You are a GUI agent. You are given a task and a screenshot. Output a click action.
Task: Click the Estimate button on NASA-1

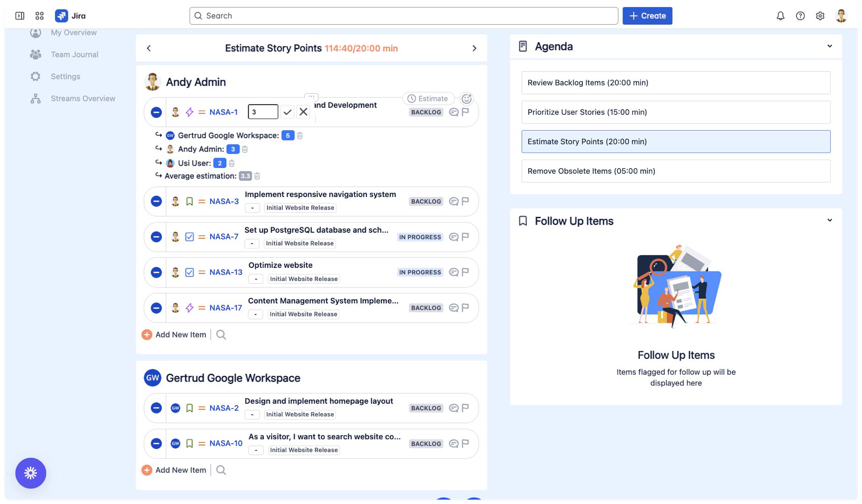(x=428, y=98)
